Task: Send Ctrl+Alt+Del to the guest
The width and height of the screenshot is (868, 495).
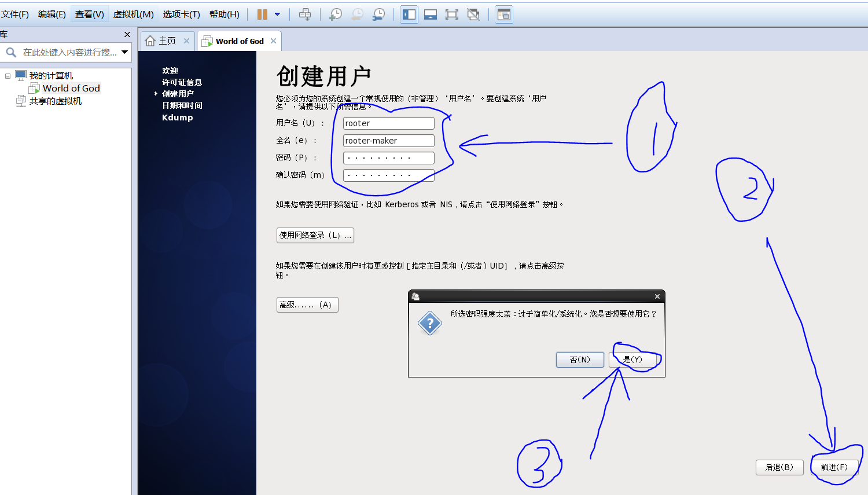Action: pos(305,14)
